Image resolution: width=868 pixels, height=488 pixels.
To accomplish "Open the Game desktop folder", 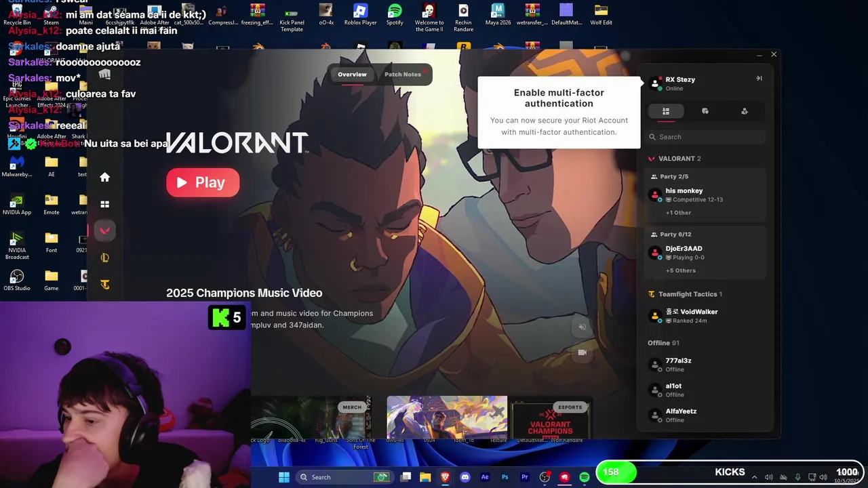I will tap(52, 281).
